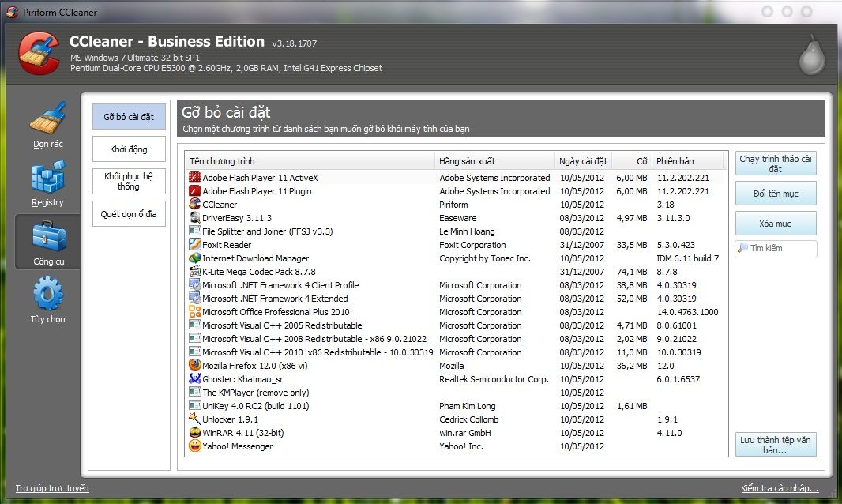Click the Xóa mục button
This screenshot has width=842, height=504.
[776, 224]
